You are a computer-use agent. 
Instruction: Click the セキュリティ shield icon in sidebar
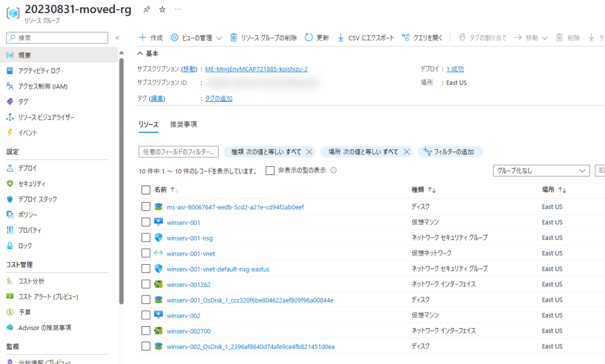tap(10, 184)
